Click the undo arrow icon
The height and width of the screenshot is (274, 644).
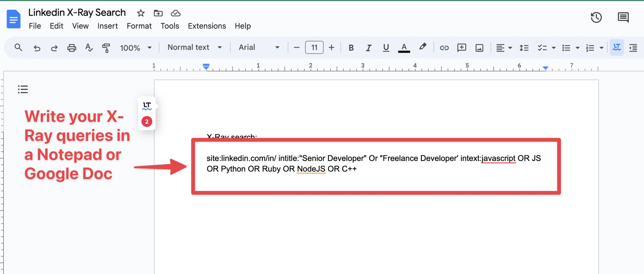37,48
